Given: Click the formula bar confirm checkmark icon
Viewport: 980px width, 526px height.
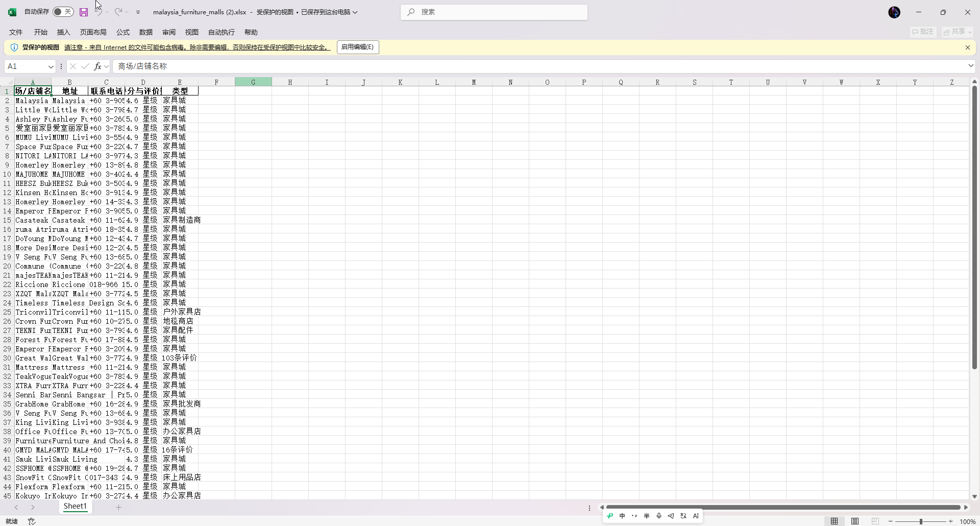Looking at the screenshot, I should click(85, 66).
